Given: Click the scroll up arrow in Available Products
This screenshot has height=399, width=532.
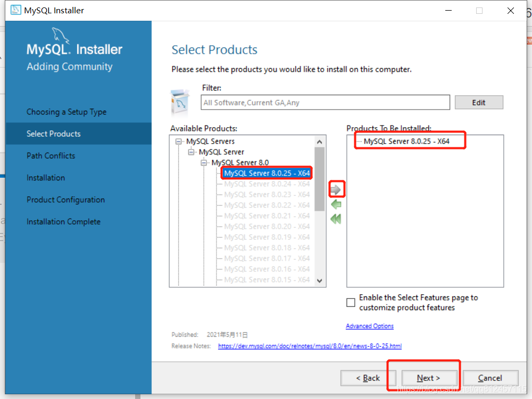Looking at the screenshot, I should [x=319, y=142].
